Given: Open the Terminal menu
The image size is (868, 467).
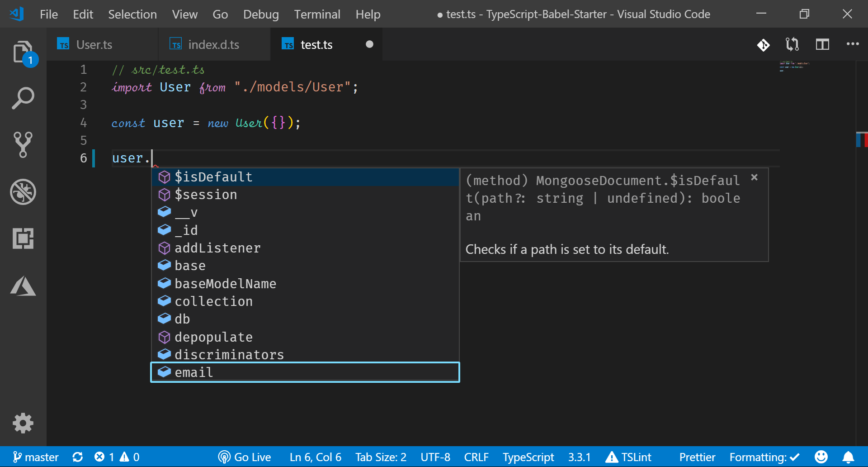Looking at the screenshot, I should 317,14.
